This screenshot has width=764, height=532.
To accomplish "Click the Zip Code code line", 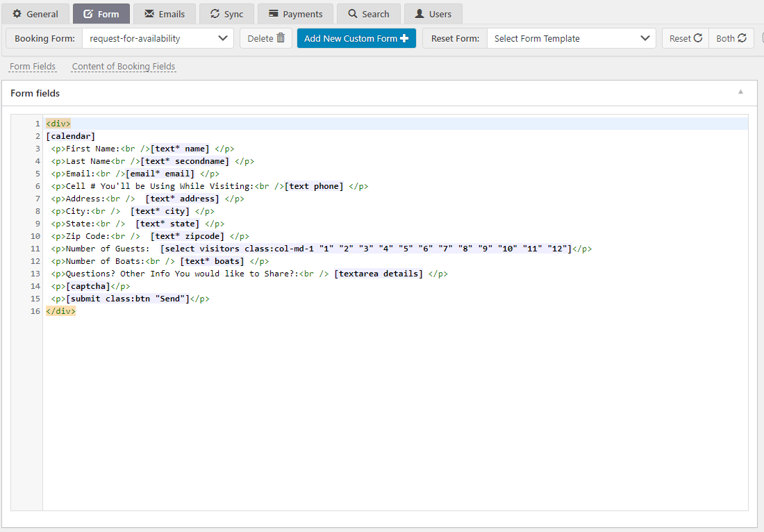I will tap(150, 236).
